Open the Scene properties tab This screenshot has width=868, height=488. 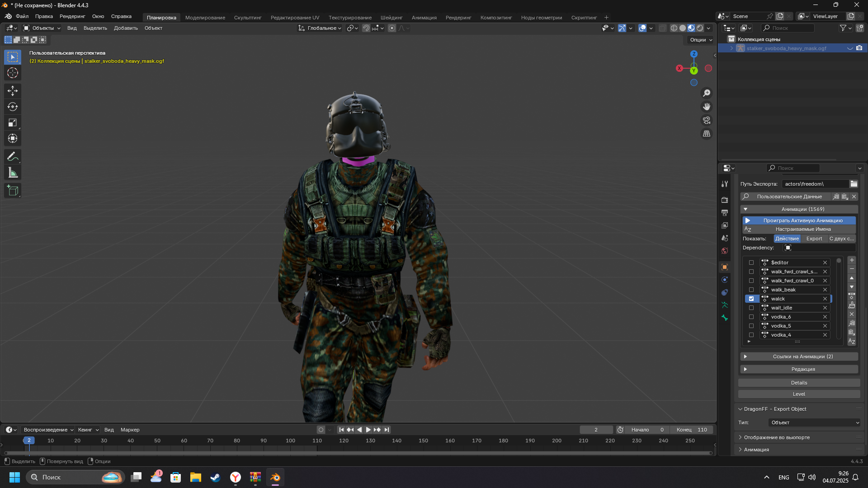coord(725,238)
